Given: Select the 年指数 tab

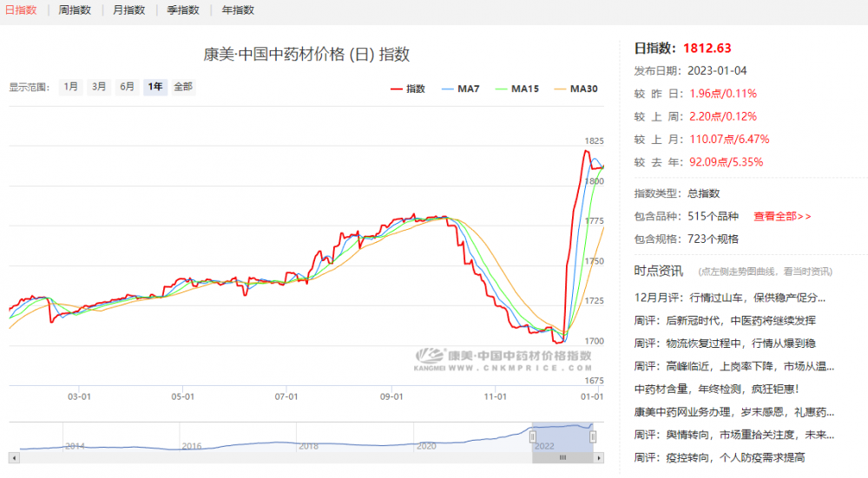Looking at the screenshot, I should pos(238,10).
